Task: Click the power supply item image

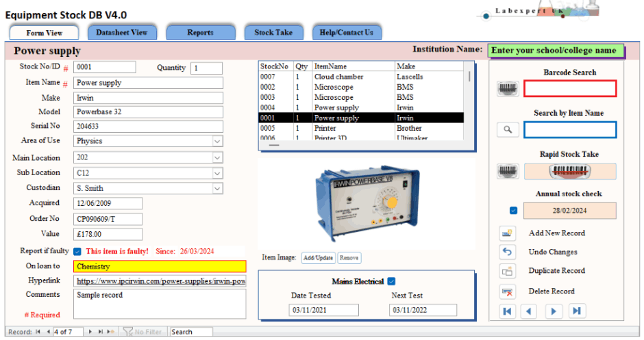Action: (x=367, y=202)
